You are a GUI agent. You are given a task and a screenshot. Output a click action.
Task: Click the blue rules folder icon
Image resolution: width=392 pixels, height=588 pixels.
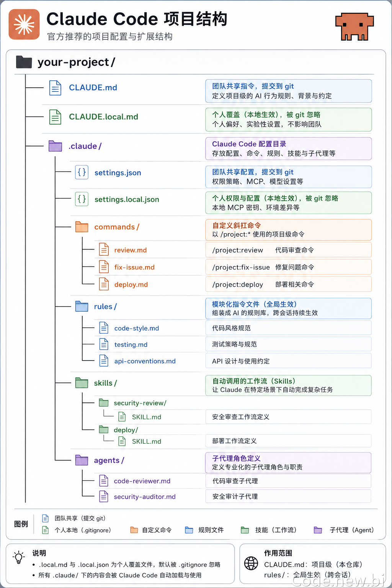coord(82,306)
